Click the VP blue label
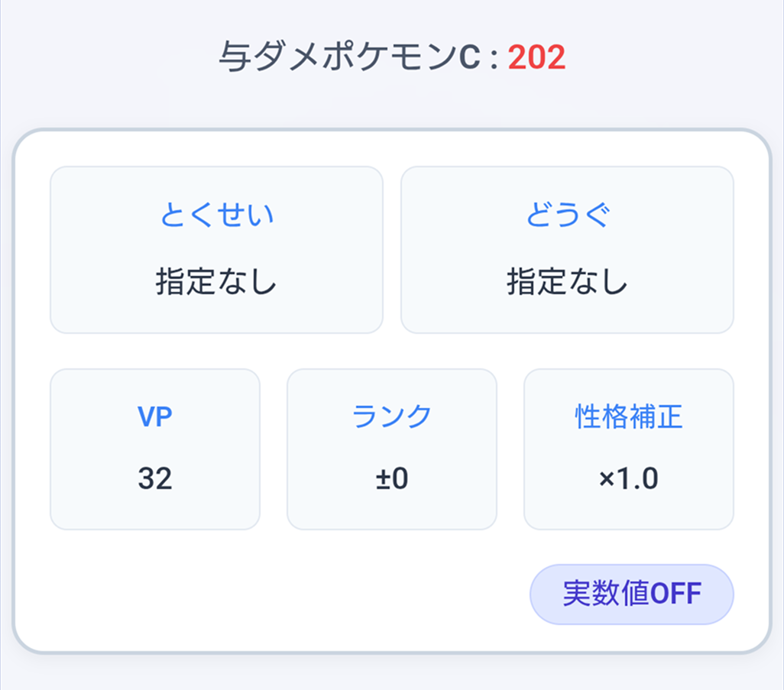 click(154, 416)
